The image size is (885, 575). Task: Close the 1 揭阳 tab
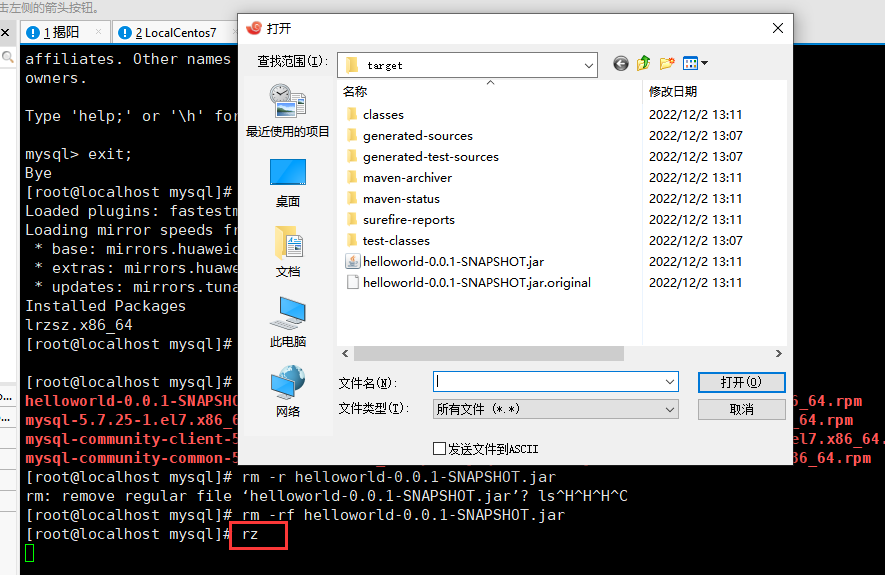99,32
